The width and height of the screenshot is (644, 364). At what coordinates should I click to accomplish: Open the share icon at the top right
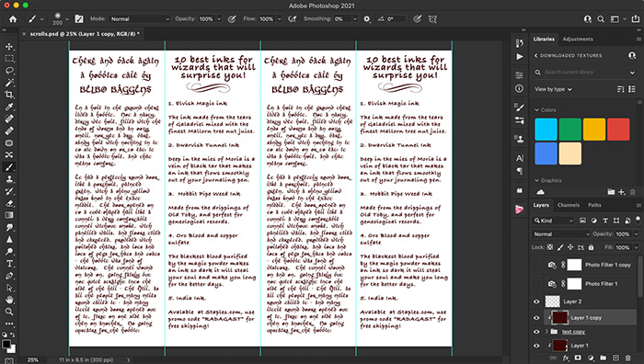point(636,19)
